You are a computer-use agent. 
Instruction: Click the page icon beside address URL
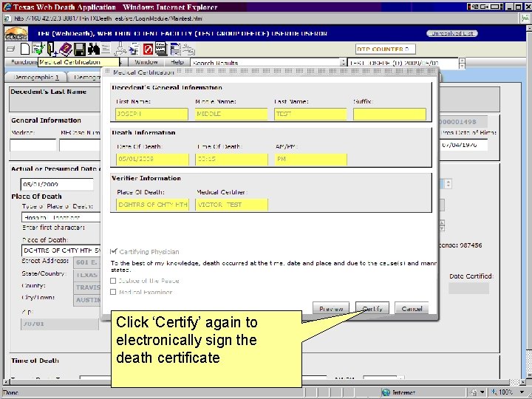[x=7, y=18]
